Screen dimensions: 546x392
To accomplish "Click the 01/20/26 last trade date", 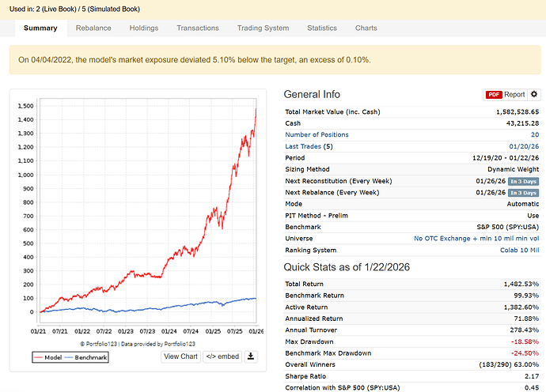I will [523, 146].
